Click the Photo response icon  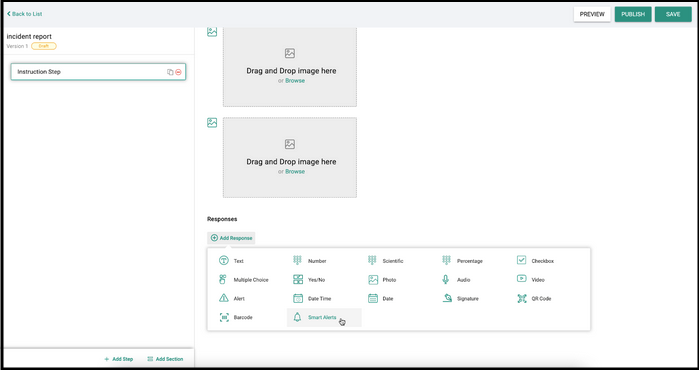point(373,280)
